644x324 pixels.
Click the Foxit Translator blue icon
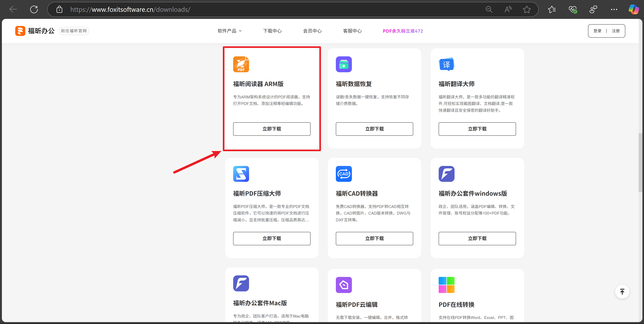coord(446,64)
